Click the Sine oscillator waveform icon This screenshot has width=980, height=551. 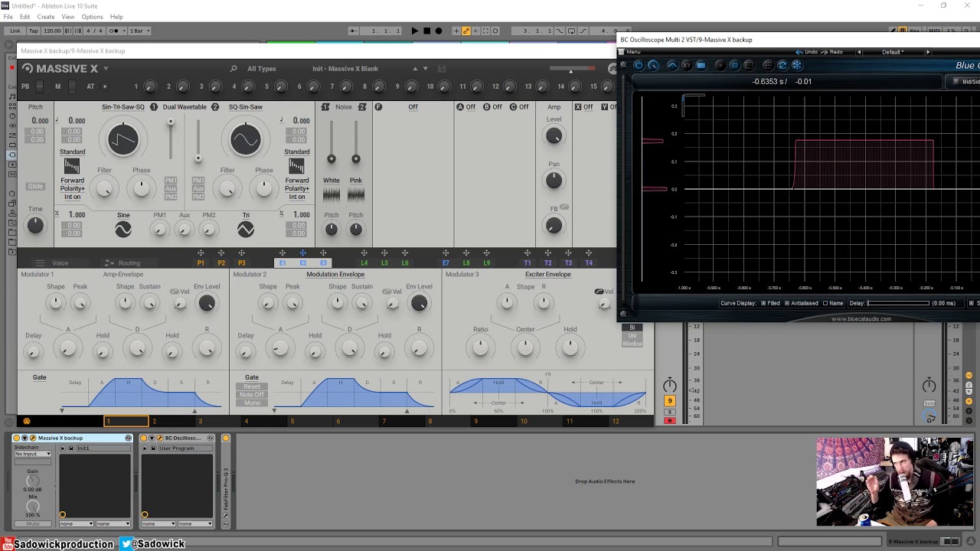click(x=123, y=230)
